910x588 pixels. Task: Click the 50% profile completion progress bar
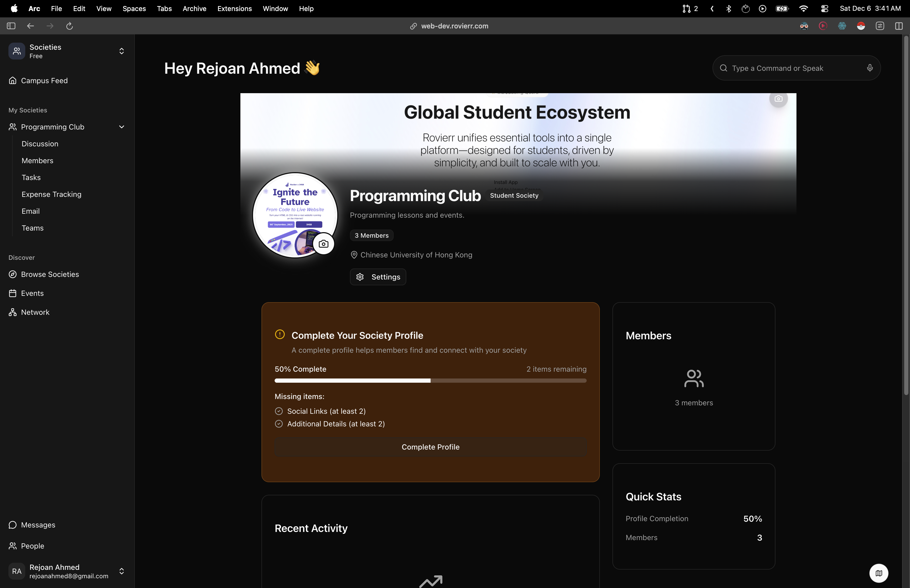click(x=430, y=381)
